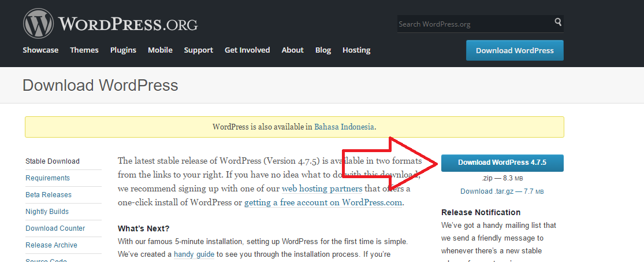644x262 pixels.
Task: Open the Bahasa Indonesia link
Action: tap(344, 127)
